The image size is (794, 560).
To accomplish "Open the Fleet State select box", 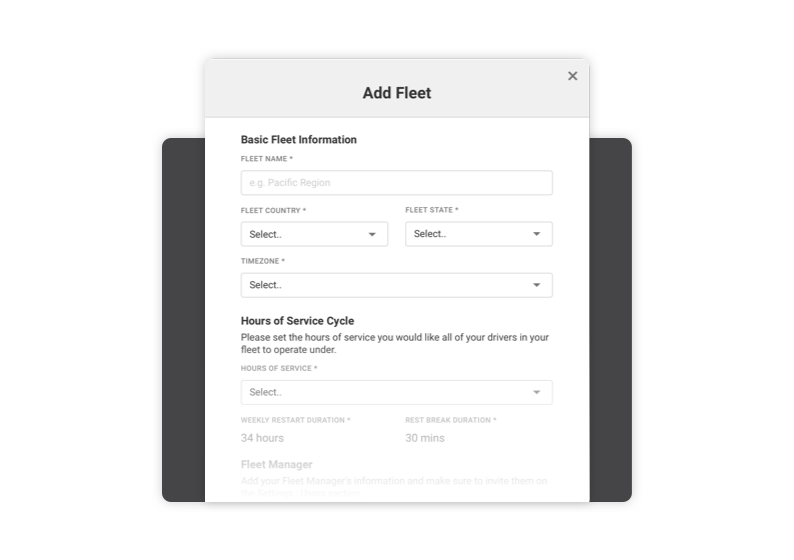I will pos(470,234).
